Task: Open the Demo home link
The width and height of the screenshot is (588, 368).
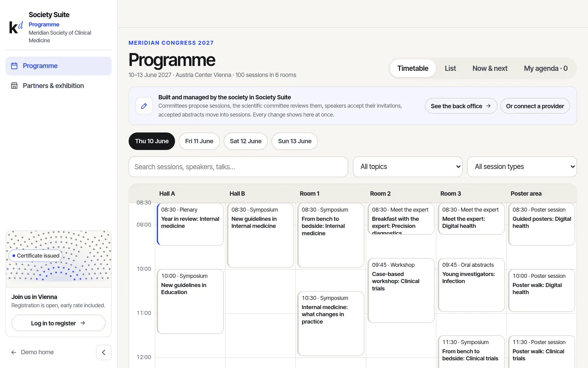Action: (x=33, y=352)
